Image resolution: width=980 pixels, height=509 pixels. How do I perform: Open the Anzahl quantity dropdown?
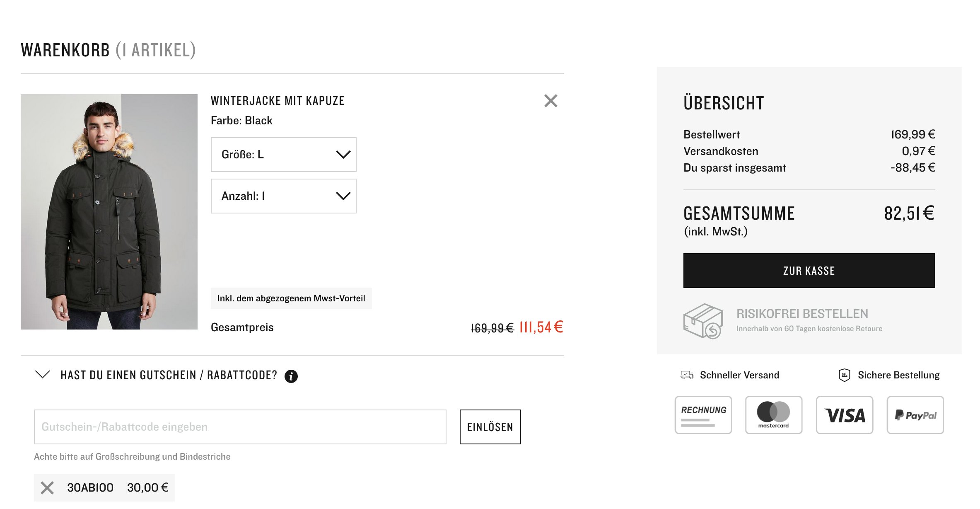click(283, 196)
